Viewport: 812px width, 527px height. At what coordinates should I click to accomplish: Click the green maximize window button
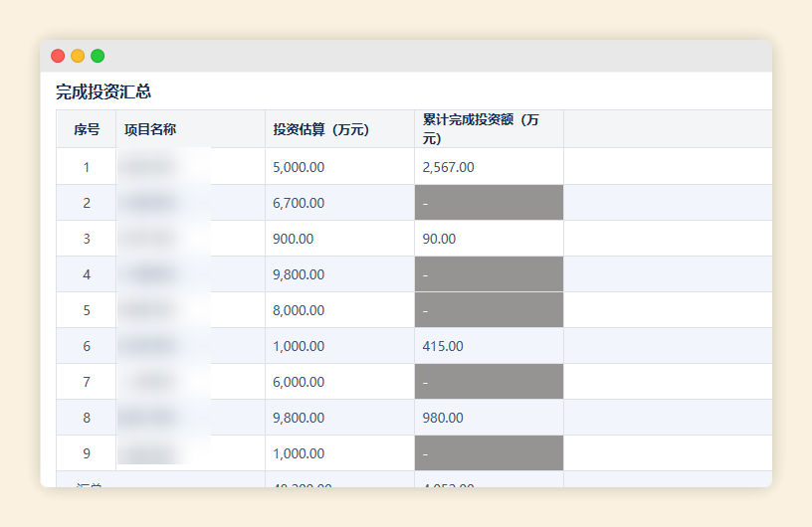(98, 56)
